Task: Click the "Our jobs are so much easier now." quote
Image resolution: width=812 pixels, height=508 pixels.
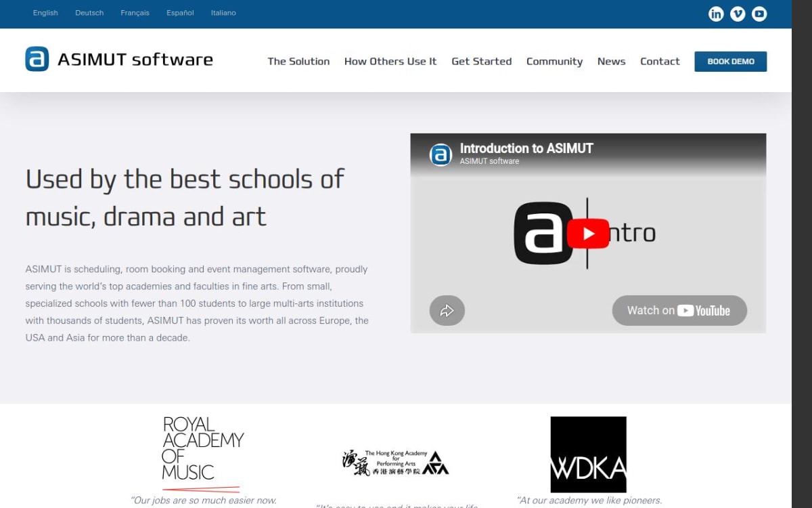Action: 204,501
